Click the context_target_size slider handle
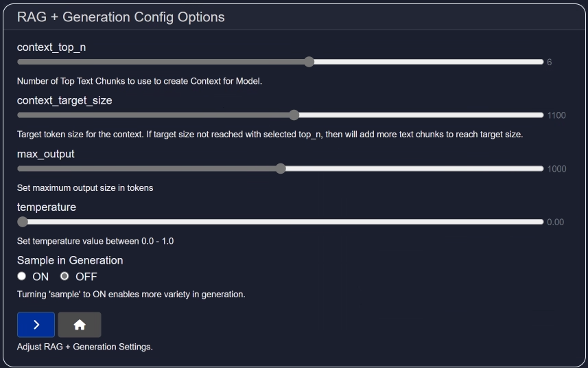The image size is (588, 368). [294, 115]
